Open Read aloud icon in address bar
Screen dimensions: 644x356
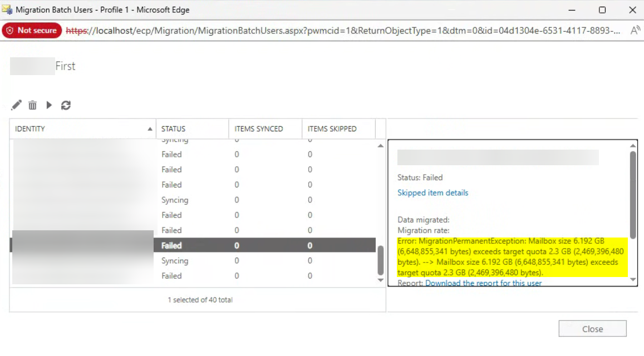[x=635, y=31]
